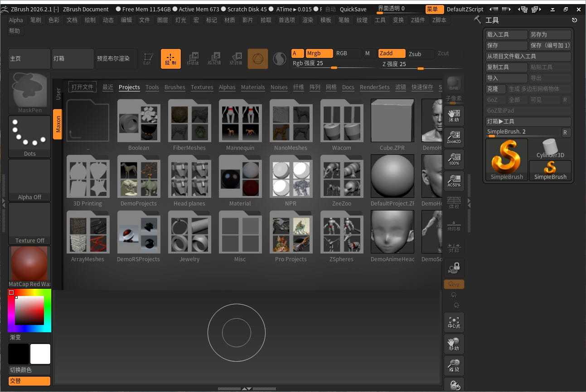This screenshot has height=392, width=586.
Task: Click the Edit mode icon
Action: coord(148,59)
